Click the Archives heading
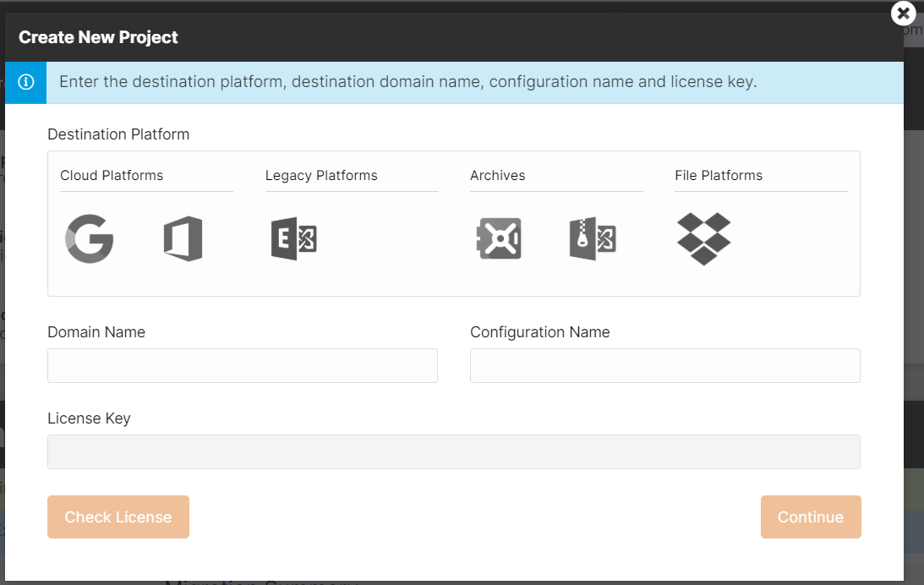 pyautogui.click(x=497, y=176)
